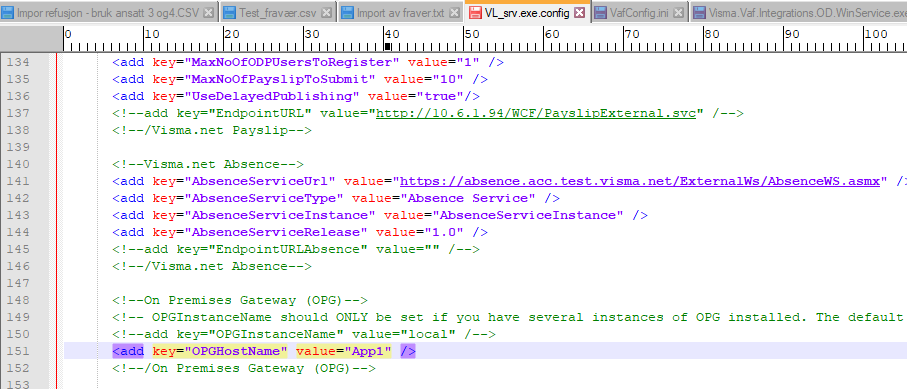Click the "<!--On Premises Gateway (OPG)-->" comment
907x389 pixels.
coord(240,300)
